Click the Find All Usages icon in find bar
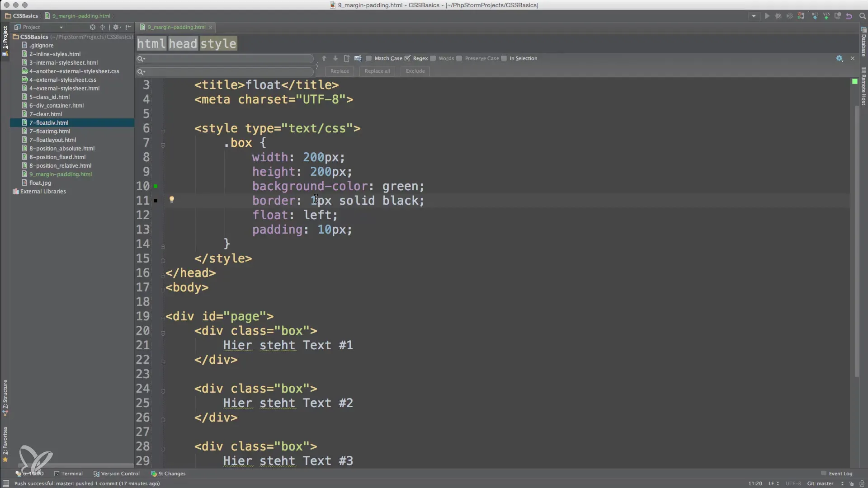The width and height of the screenshot is (868, 488). [x=347, y=58]
